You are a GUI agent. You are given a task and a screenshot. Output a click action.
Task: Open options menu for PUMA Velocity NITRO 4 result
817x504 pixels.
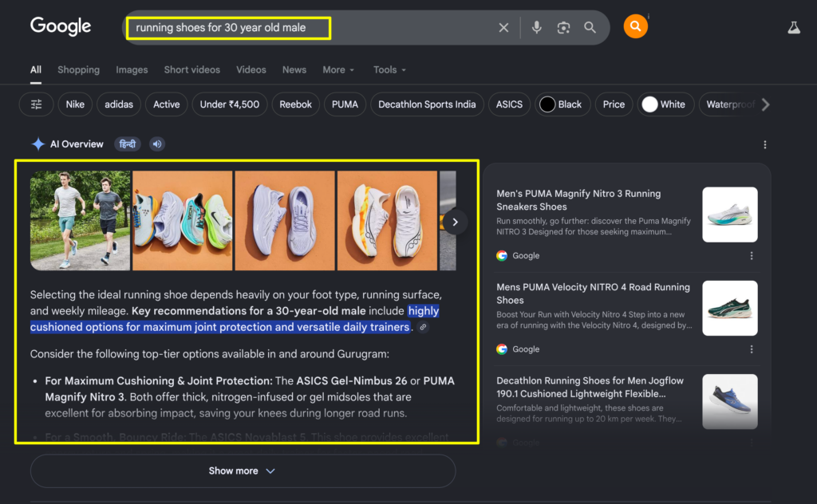751,349
